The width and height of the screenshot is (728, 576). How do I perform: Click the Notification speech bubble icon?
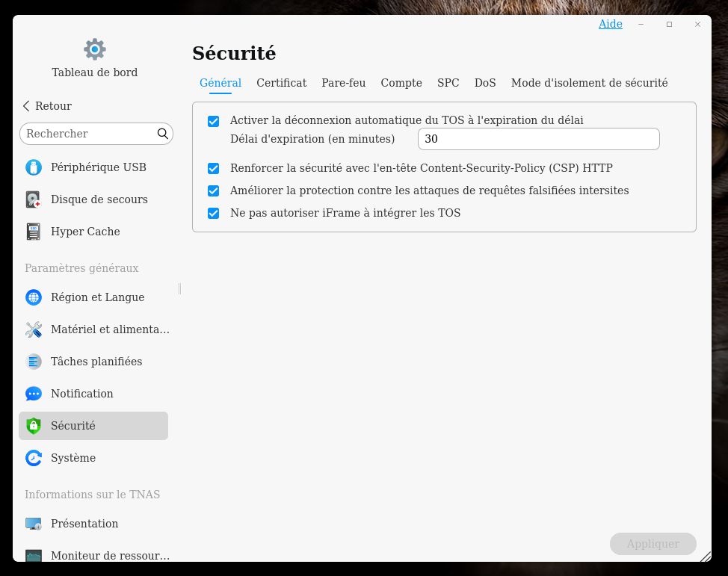[33, 394]
